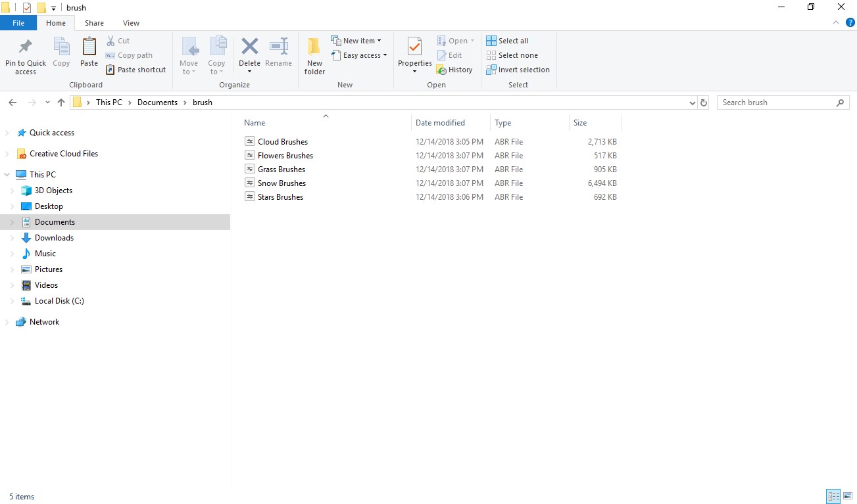The image size is (857, 504).
Task: Click the Paste shortcut icon
Action: [x=136, y=70]
